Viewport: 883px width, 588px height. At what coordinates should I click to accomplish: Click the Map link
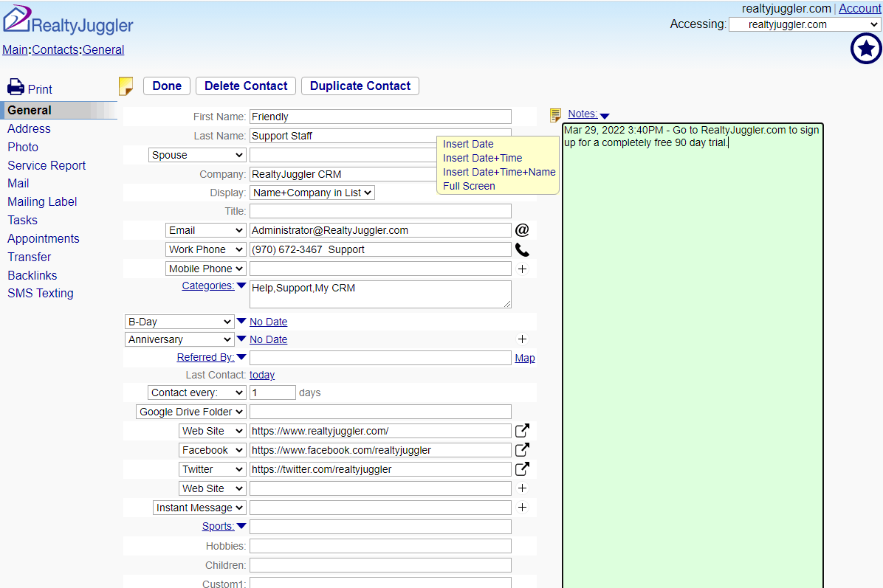pyautogui.click(x=525, y=358)
